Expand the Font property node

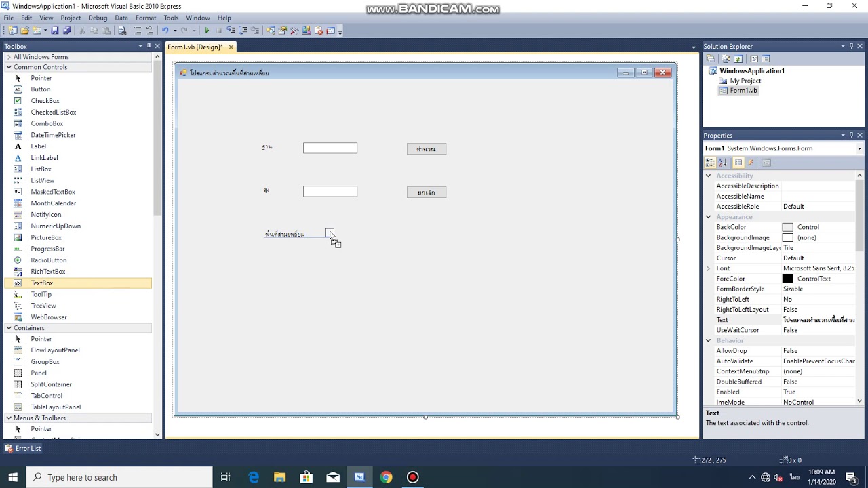click(708, 268)
